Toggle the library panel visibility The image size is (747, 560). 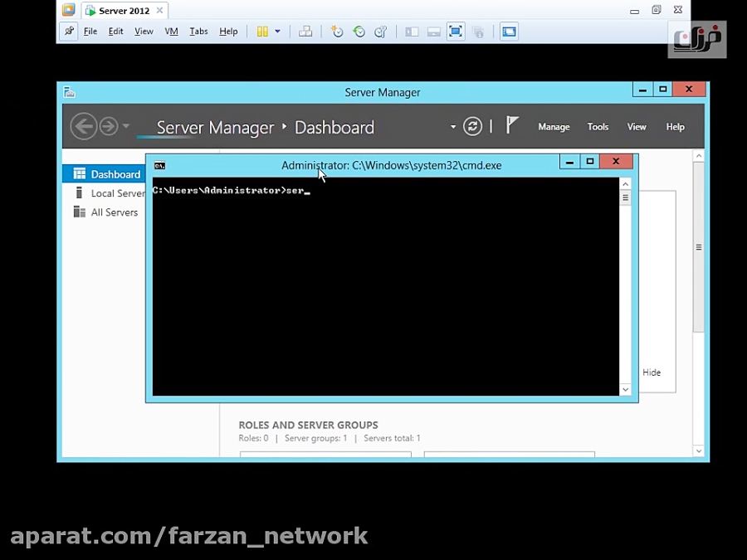(411, 31)
